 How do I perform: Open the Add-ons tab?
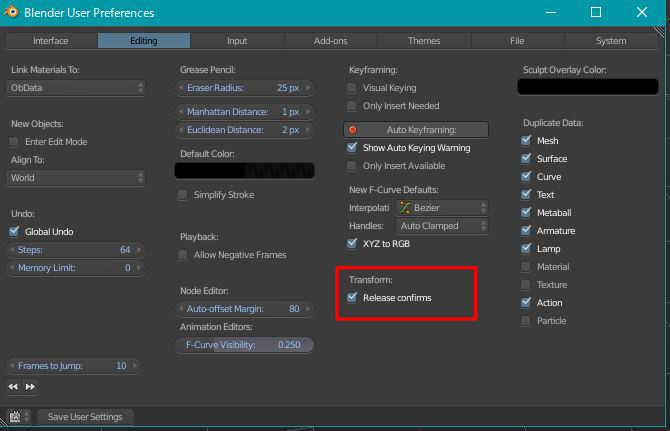click(x=331, y=41)
